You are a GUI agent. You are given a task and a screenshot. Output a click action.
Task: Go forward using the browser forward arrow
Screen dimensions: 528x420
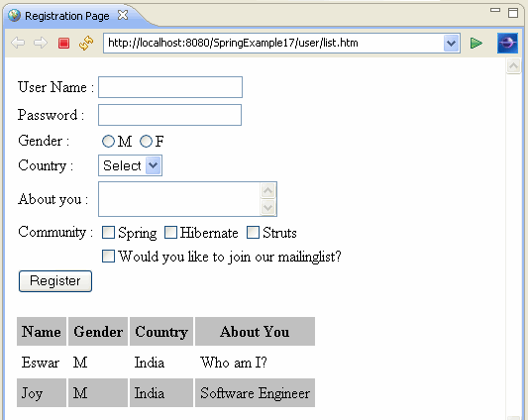41,43
